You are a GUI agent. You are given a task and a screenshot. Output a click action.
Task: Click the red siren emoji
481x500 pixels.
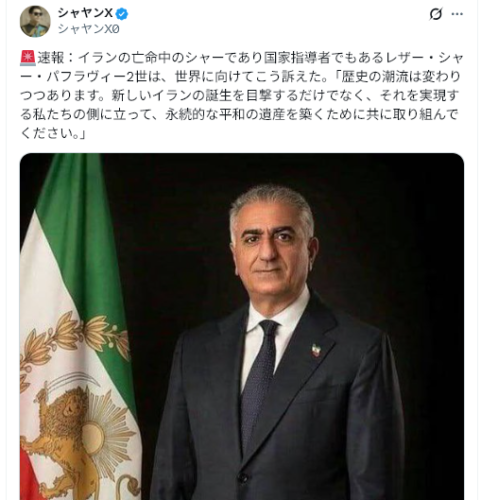[x=28, y=58]
